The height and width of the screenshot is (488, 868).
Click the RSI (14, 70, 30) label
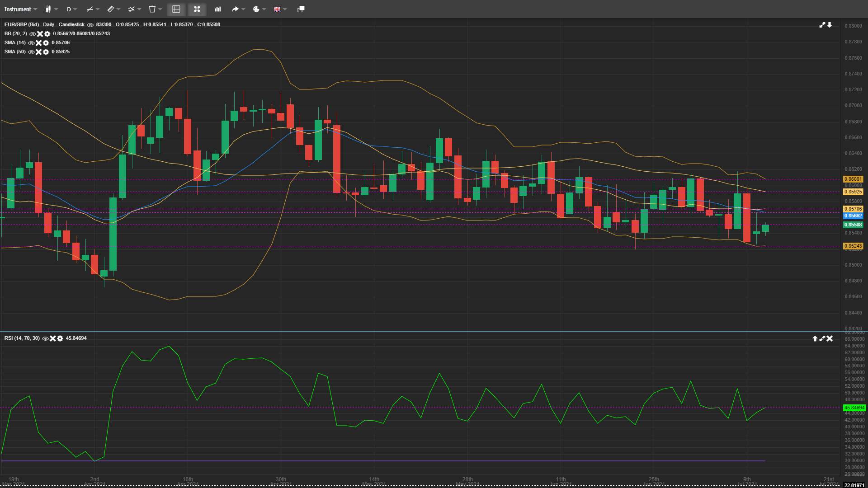[22, 338]
